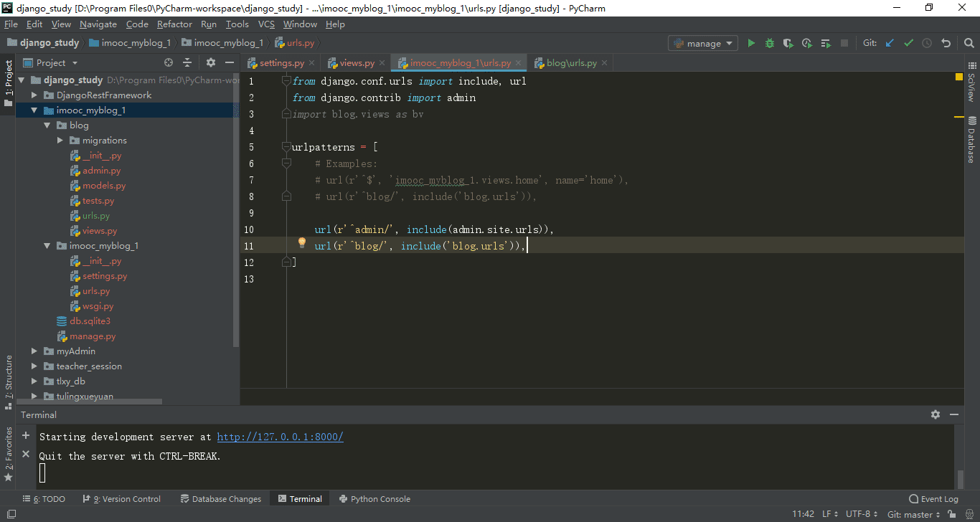Show Git history clock icon
This screenshot has height=522, width=980.
point(927,43)
